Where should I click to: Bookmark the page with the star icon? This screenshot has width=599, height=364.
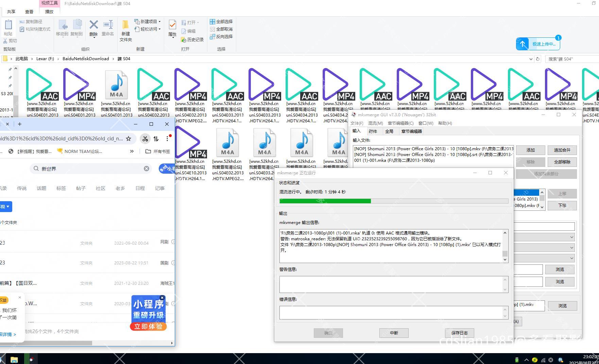[129, 138]
